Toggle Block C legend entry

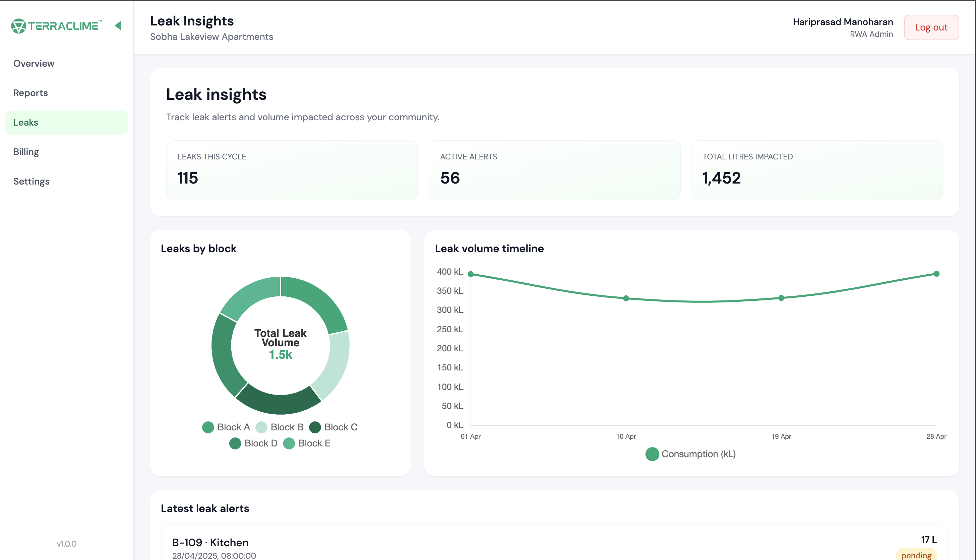(x=333, y=427)
